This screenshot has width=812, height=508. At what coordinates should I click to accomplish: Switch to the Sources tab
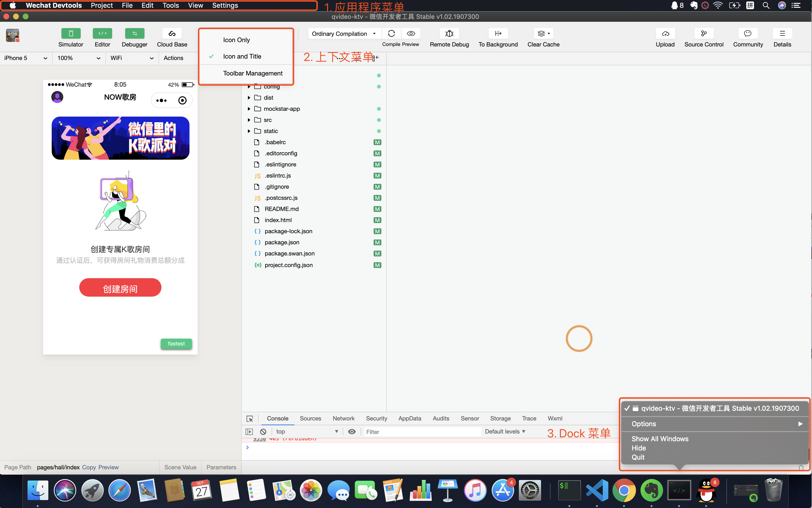310,419
